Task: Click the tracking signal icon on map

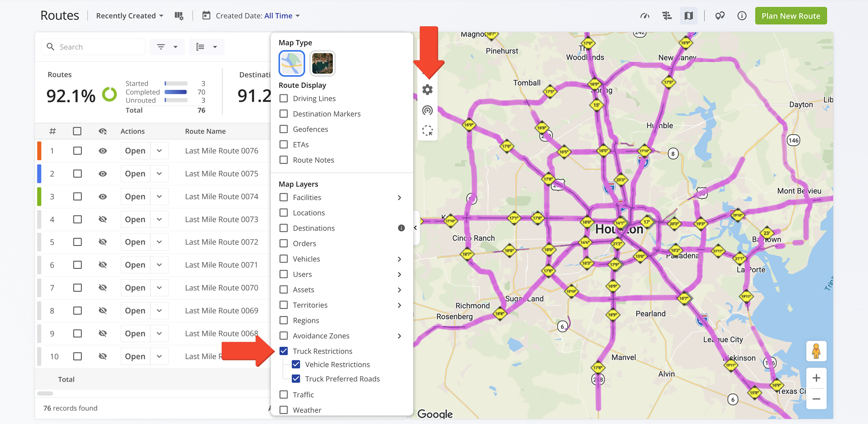Action: 427,111
